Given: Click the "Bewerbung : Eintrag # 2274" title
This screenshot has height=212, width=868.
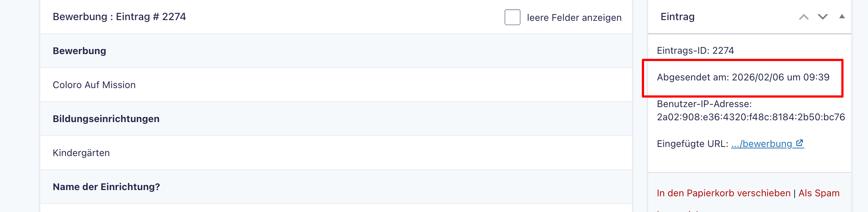Looking at the screenshot, I should (119, 17).
